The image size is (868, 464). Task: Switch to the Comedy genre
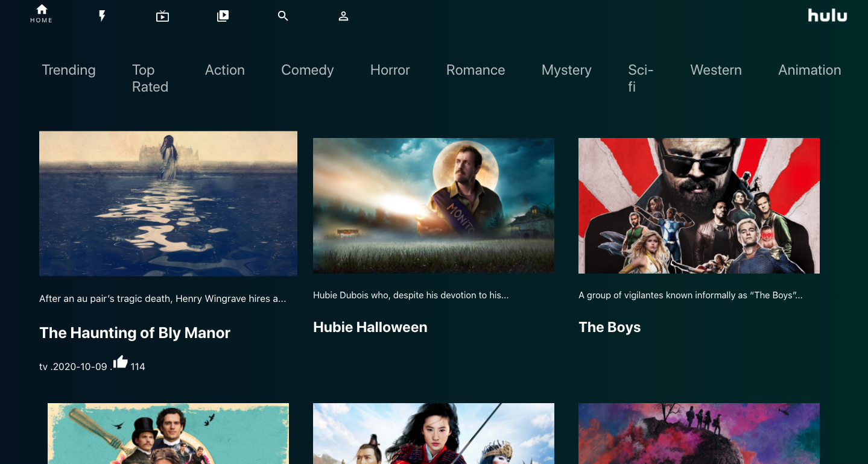[x=308, y=70]
